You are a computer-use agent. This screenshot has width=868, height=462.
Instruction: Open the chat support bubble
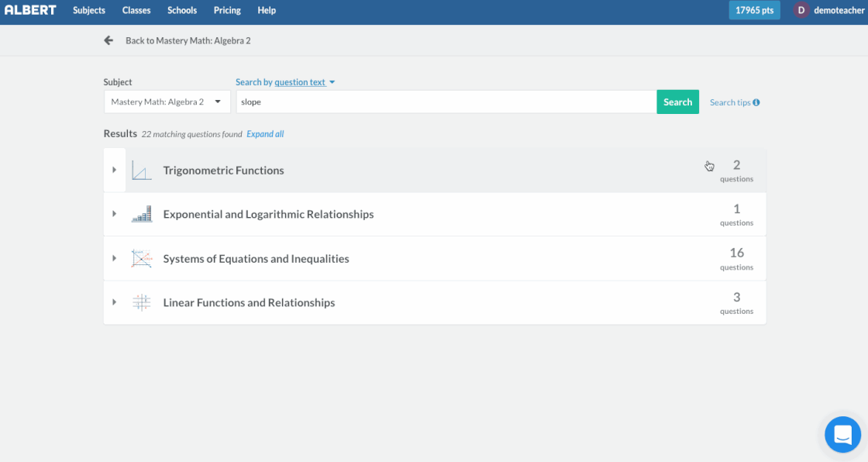point(842,434)
